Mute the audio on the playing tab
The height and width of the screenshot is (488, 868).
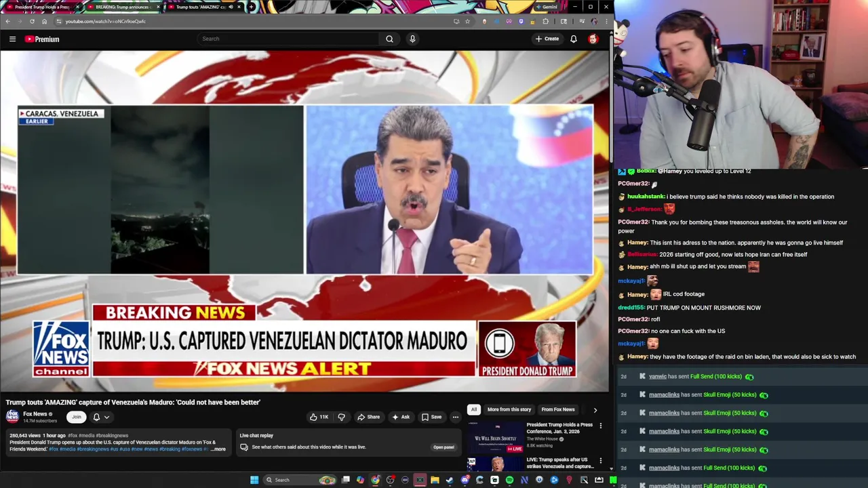[x=231, y=7]
